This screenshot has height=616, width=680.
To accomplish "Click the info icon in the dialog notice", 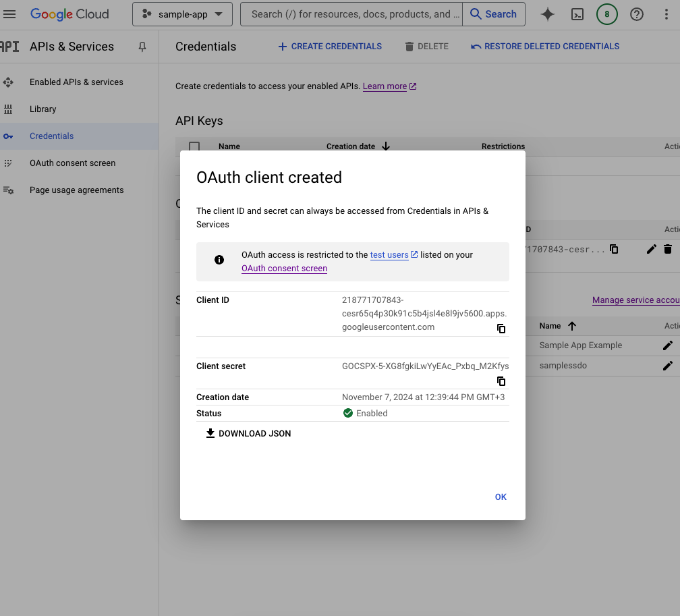I will [219, 260].
